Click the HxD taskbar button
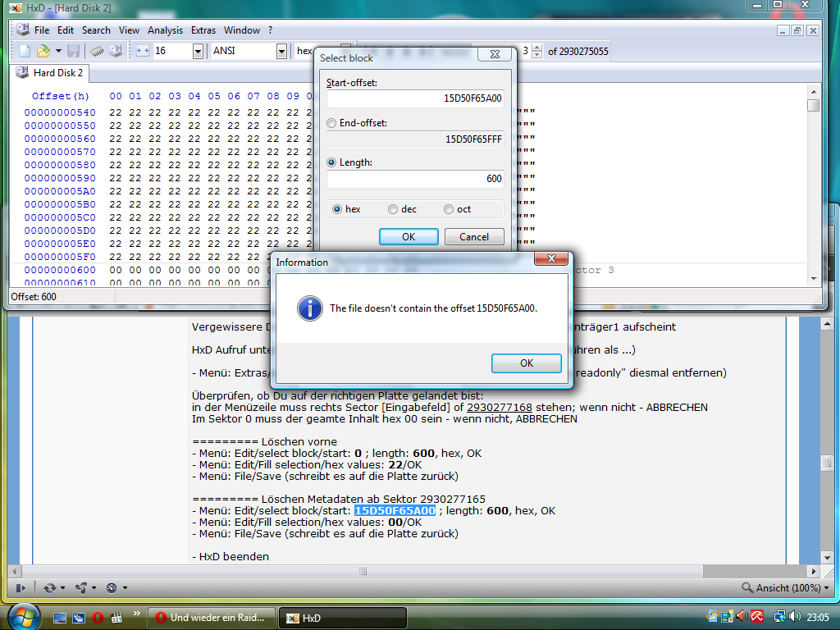The height and width of the screenshot is (630, 840). (343, 618)
